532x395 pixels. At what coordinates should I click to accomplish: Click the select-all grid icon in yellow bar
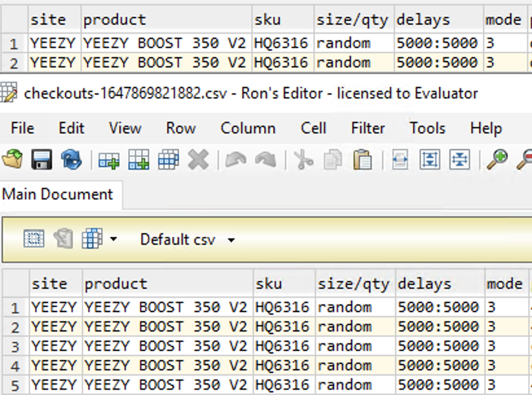coord(34,238)
